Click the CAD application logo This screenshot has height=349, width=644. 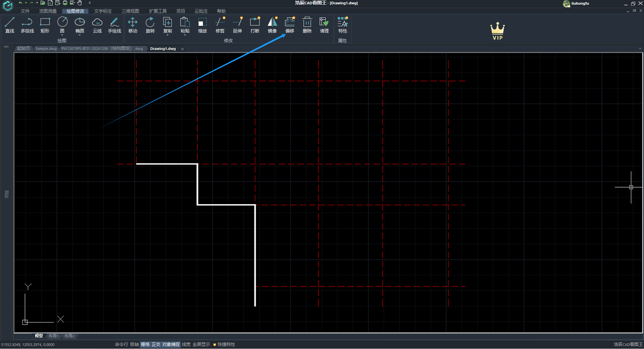8,6
